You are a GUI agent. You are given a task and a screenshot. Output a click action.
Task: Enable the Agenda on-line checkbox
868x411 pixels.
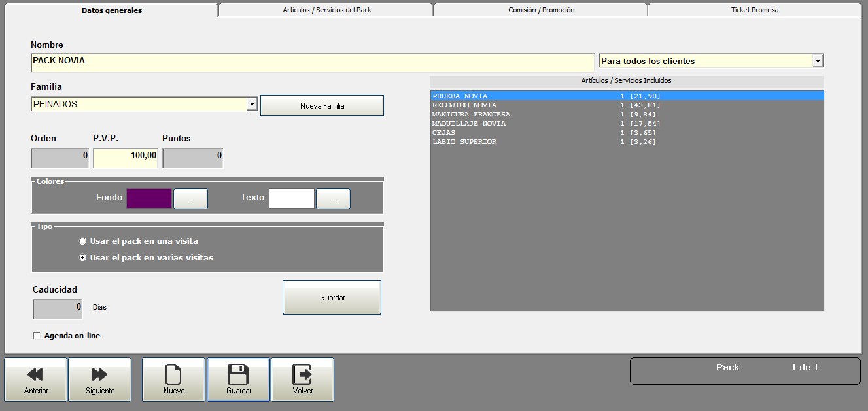(x=37, y=336)
